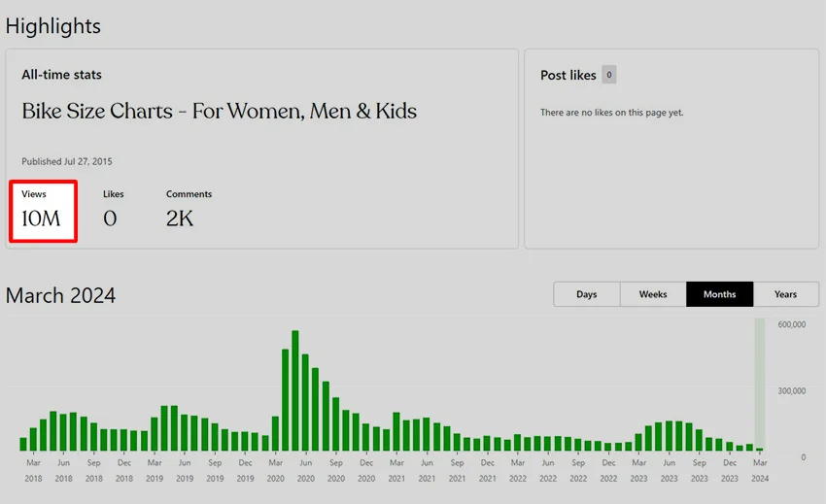The height and width of the screenshot is (504, 826).
Task: Switch chart to Days view
Action: (x=586, y=294)
